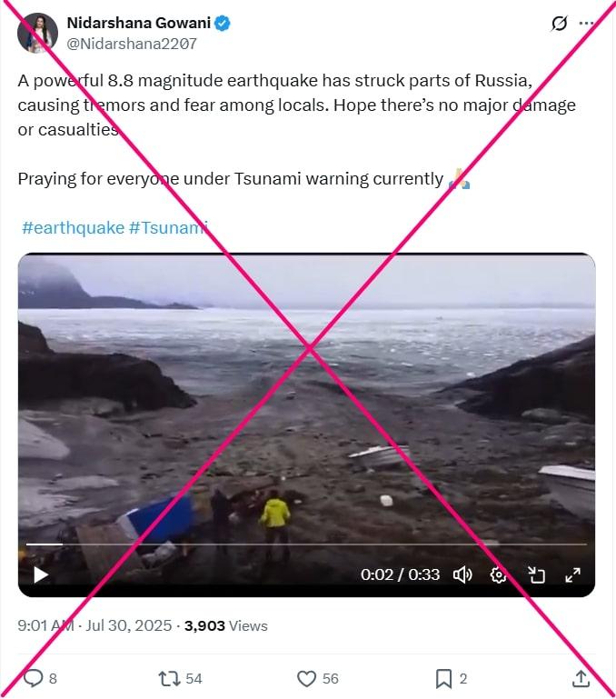
Task: Toggle picture-in-picture mode
Action: coord(536,574)
